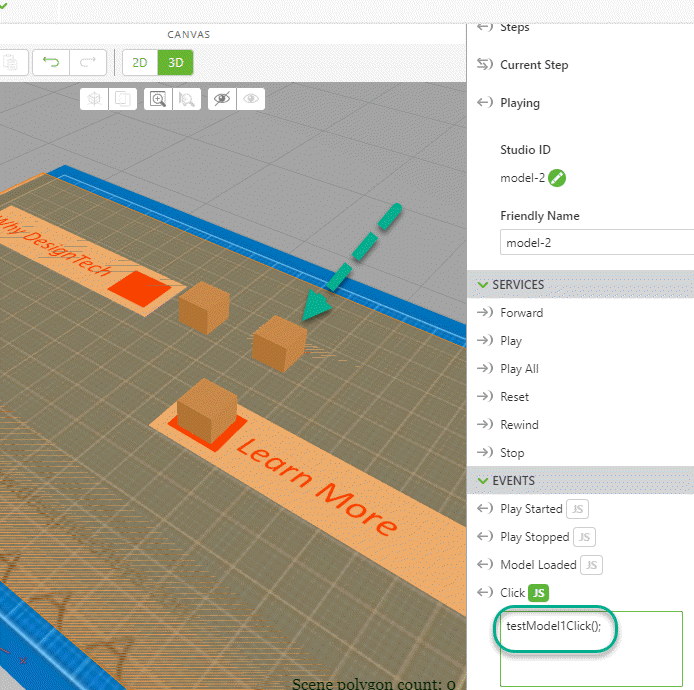Open the JS editor for Play Started
The width and height of the screenshot is (694, 690).
click(x=577, y=509)
